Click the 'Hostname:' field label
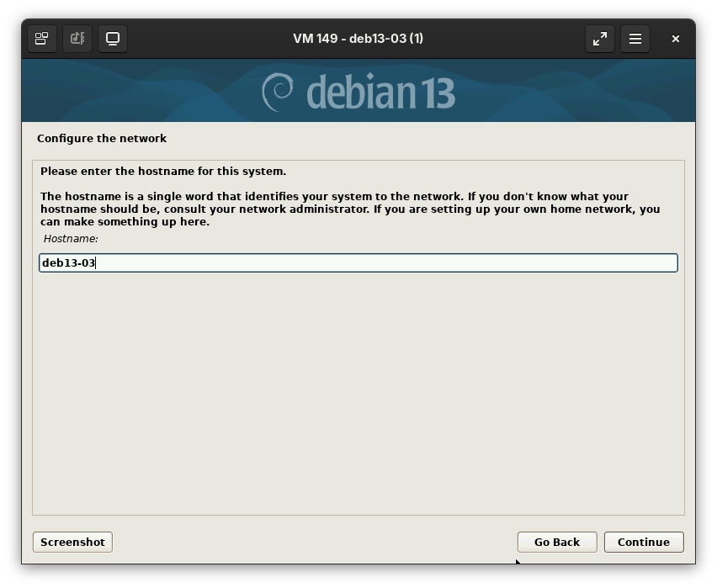The image size is (717, 588). point(71,239)
